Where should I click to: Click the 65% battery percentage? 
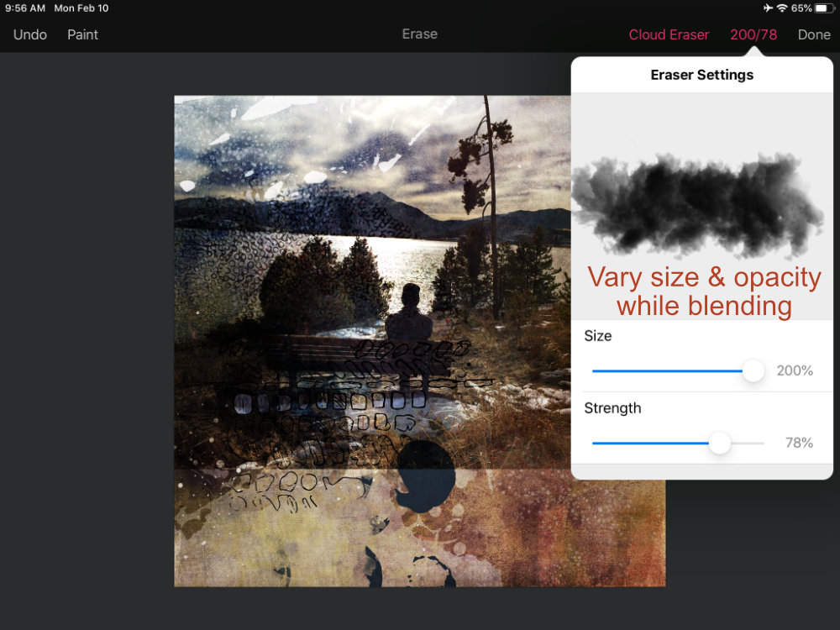[x=801, y=8]
